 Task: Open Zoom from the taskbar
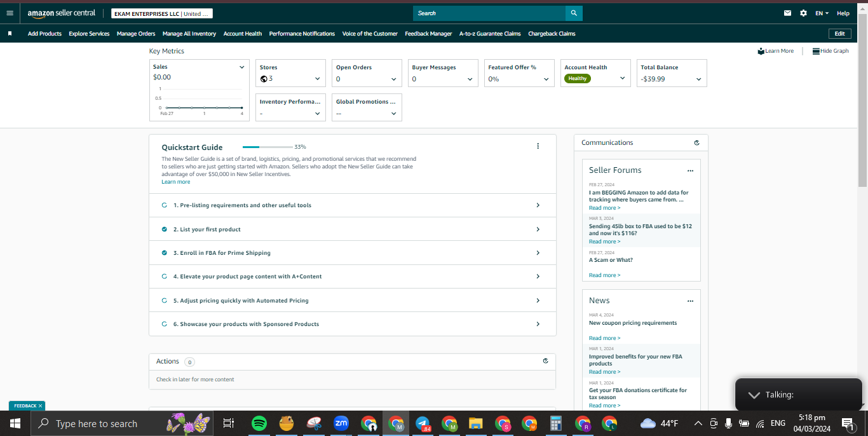pos(341,423)
